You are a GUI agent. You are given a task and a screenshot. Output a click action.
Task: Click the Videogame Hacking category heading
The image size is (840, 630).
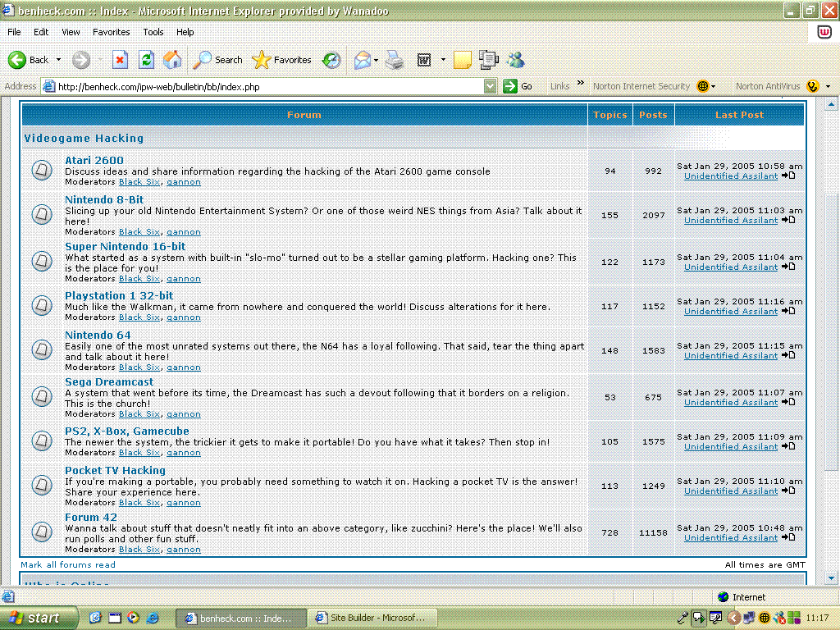click(x=84, y=138)
